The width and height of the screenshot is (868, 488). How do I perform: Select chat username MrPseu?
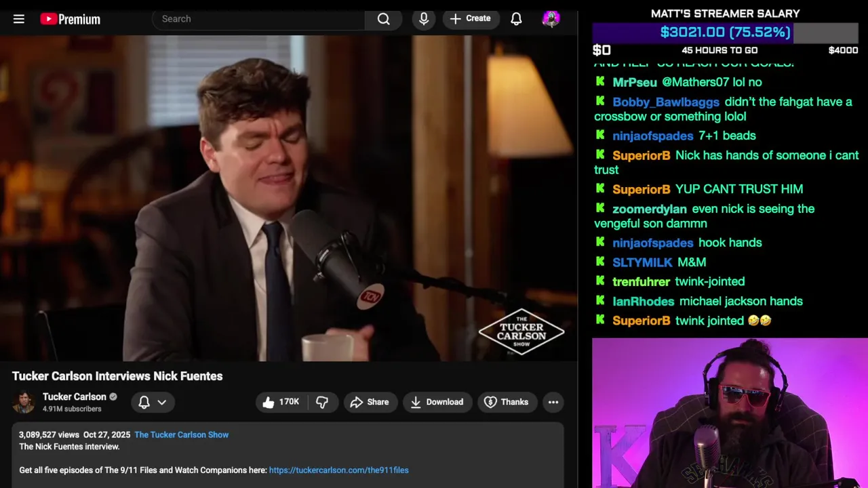(635, 82)
